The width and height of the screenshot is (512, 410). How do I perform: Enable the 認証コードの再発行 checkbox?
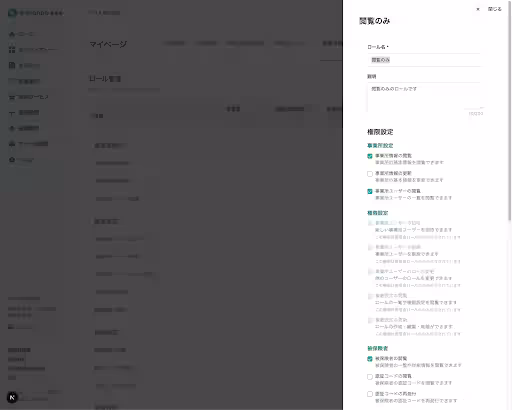(370, 394)
